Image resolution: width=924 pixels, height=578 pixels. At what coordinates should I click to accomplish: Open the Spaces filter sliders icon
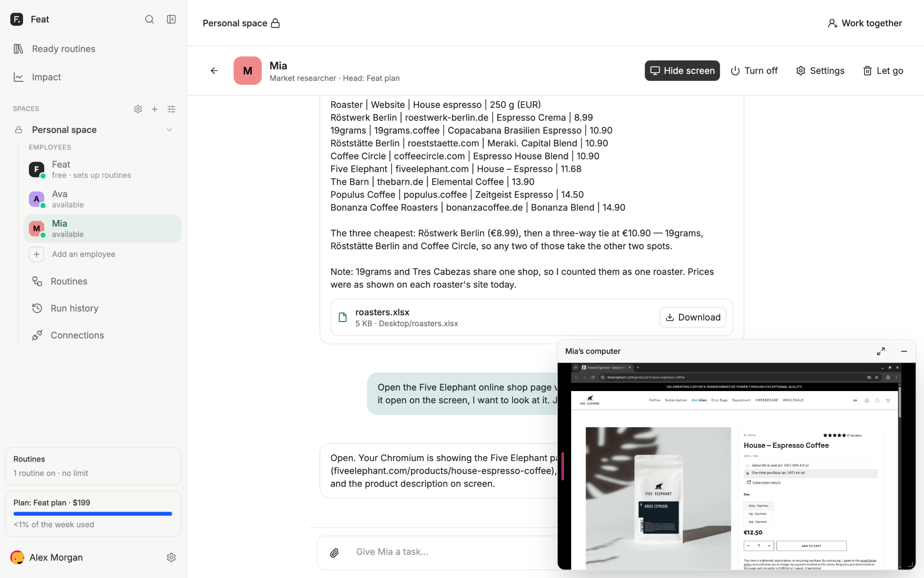click(171, 109)
